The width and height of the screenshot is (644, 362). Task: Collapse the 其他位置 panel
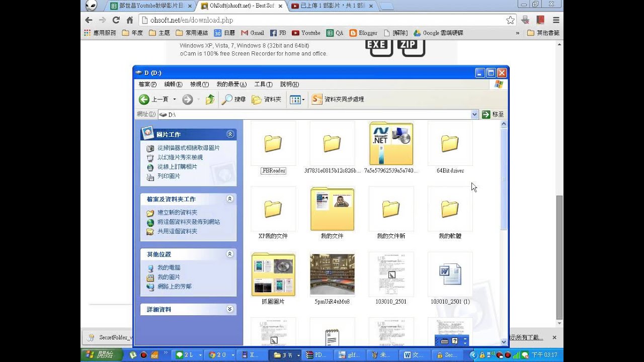click(230, 254)
